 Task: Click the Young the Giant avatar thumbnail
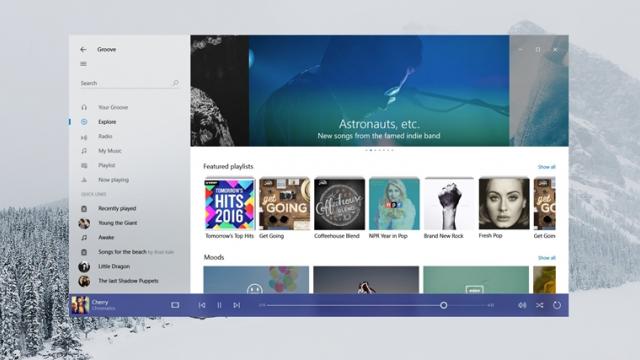point(84,223)
